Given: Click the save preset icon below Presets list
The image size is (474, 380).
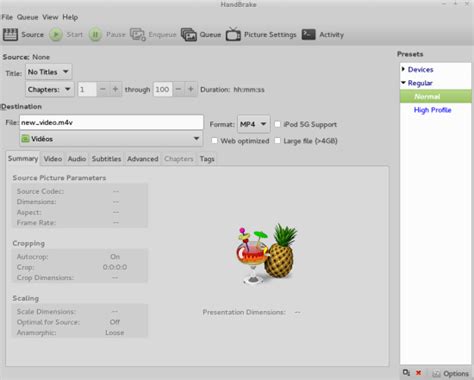Looking at the screenshot, I should [x=406, y=373].
